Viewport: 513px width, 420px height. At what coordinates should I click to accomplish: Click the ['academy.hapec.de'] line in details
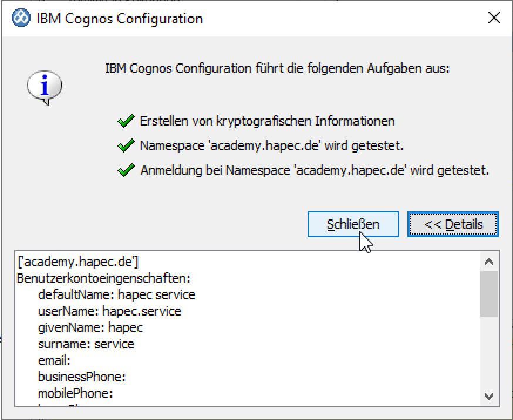78,262
